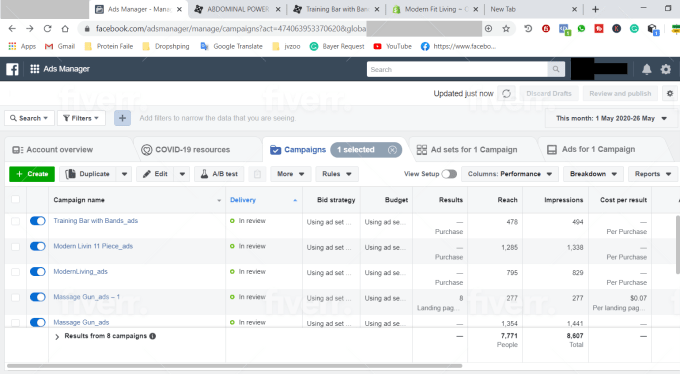The height and width of the screenshot is (374, 680).
Task: Open the Edit dropdown arrow
Action: pos(182,174)
